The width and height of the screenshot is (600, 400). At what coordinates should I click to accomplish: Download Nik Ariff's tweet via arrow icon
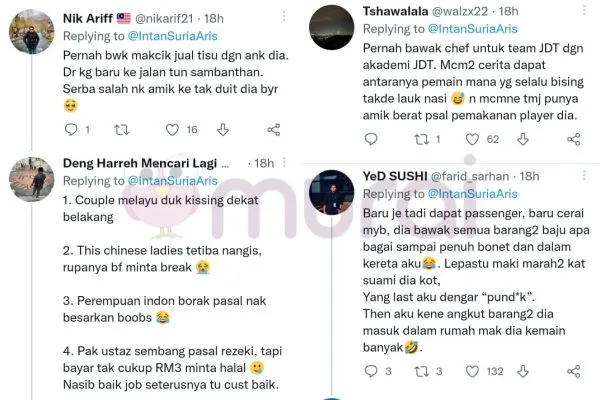tap(223, 130)
